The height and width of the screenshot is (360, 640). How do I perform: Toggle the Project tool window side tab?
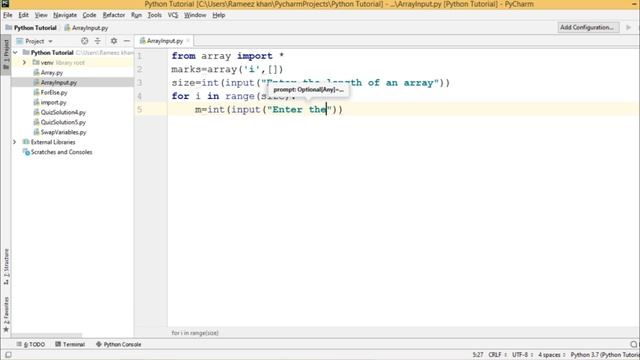pos(6,55)
